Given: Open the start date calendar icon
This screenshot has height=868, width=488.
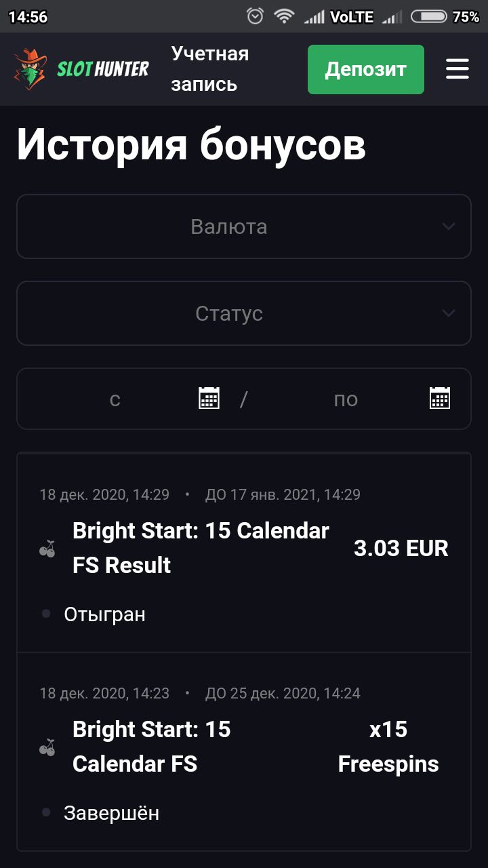Looking at the screenshot, I should point(209,398).
